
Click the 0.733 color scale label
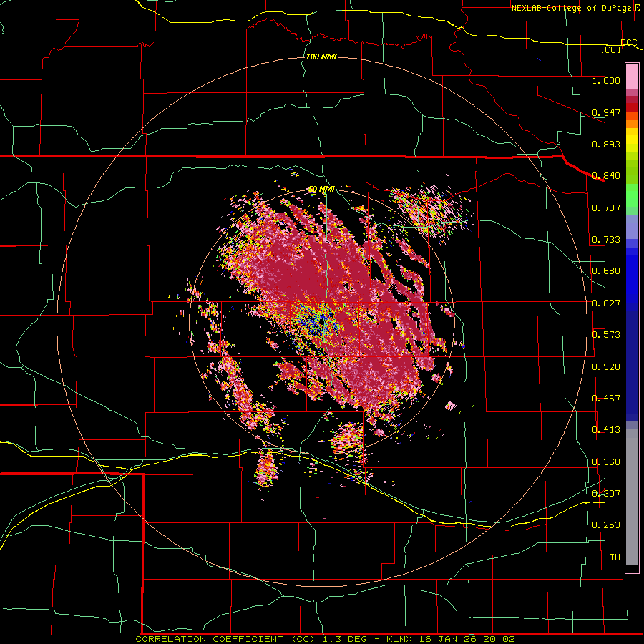click(606, 240)
